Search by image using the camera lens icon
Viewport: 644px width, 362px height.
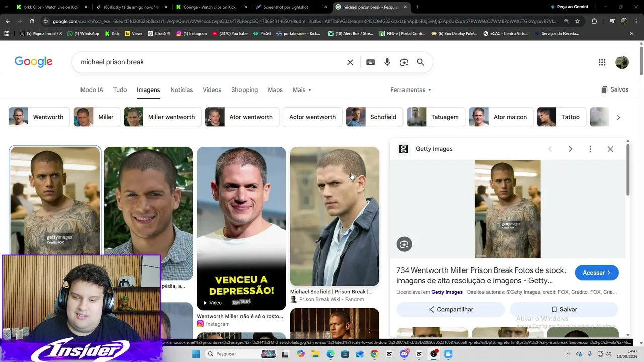(x=404, y=62)
